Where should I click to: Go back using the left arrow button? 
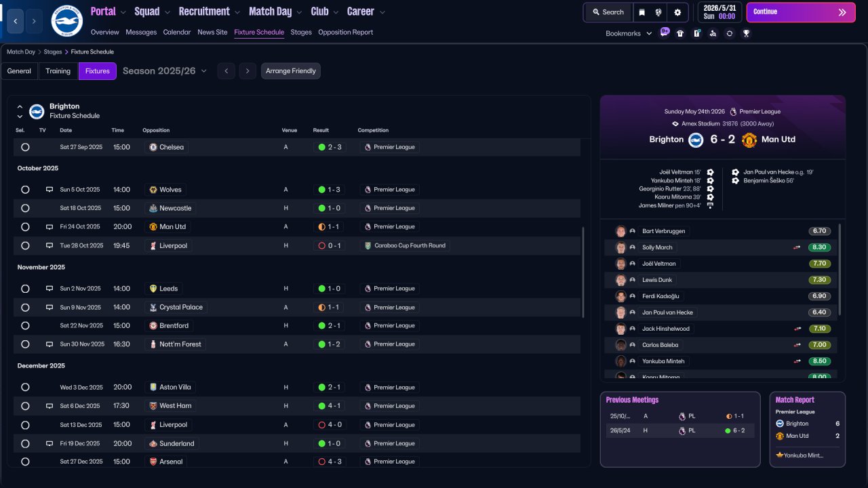tap(16, 21)
